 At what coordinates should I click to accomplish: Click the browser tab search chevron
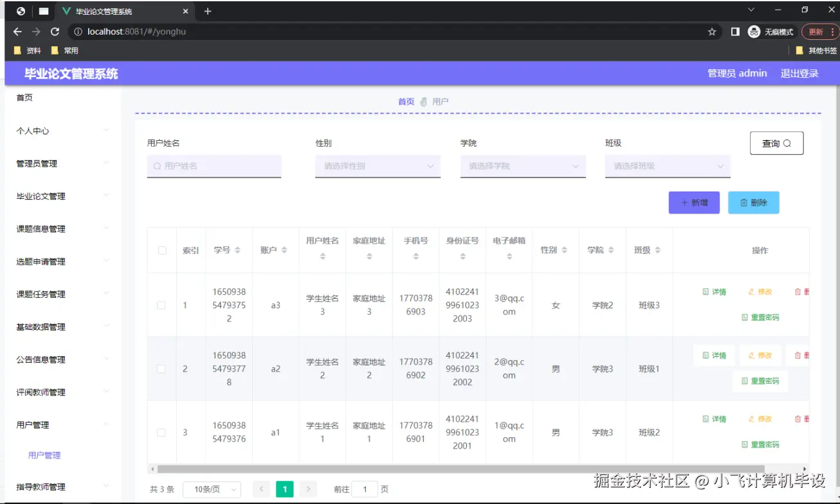coord(751,10)
